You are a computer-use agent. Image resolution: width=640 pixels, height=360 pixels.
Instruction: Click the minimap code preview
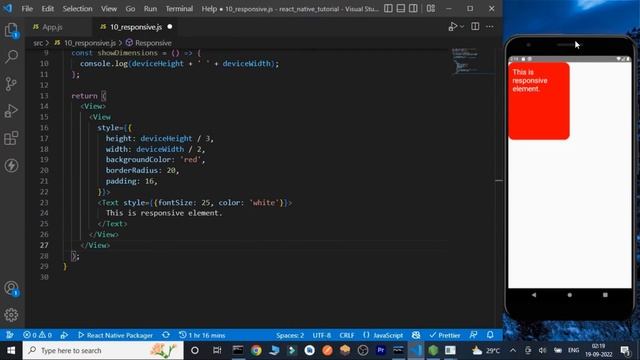coord(465,60)
